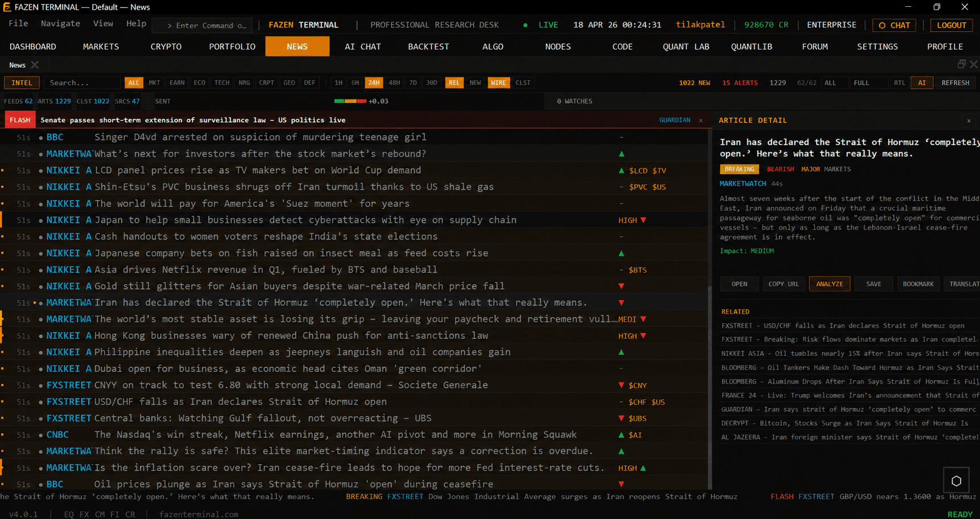980x519 pixels.
Task: Enable the EARN category filter
Action: click(177, 83)
